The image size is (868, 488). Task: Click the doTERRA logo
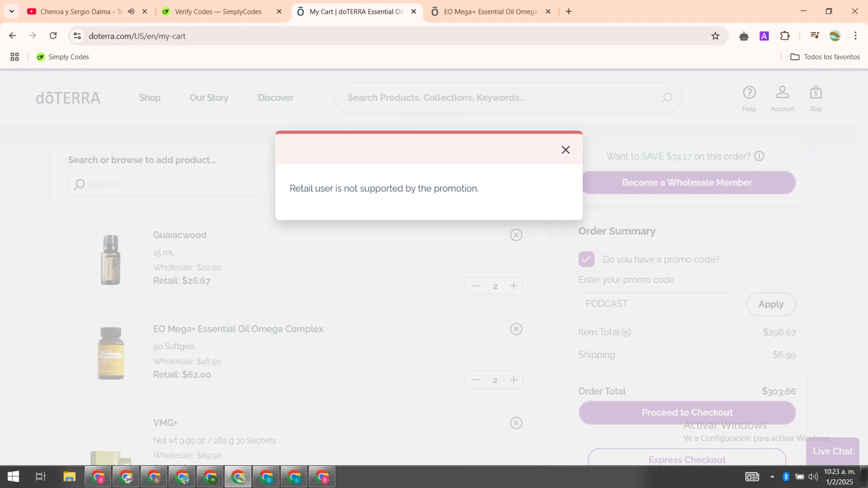tap(68, 98)
